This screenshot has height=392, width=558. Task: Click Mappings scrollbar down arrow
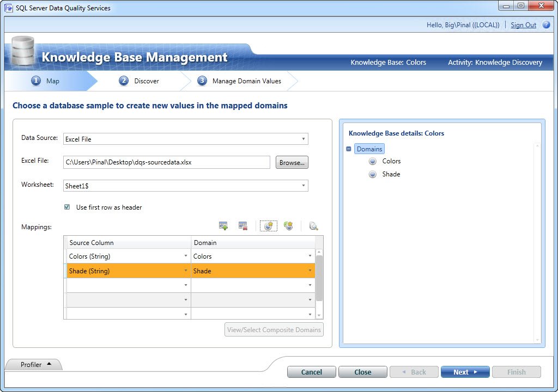[x=319, y=315]
